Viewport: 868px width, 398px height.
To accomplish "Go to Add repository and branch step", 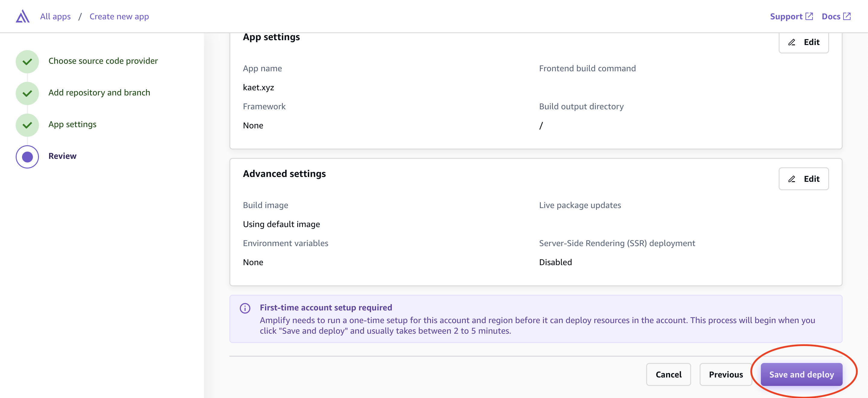I will coord(99,92).
